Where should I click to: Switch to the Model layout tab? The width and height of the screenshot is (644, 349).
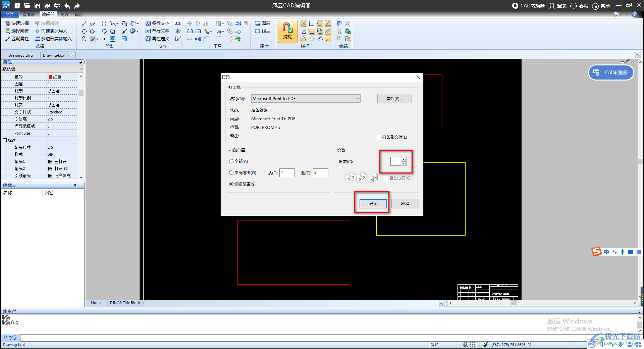pyautogui.click(x=96, y=303)
